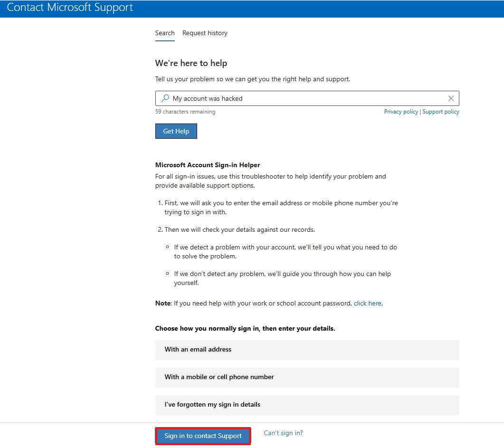504x448 pixels.
Task: Edit the 'My account was hacked' text
Action: point(208,98)
